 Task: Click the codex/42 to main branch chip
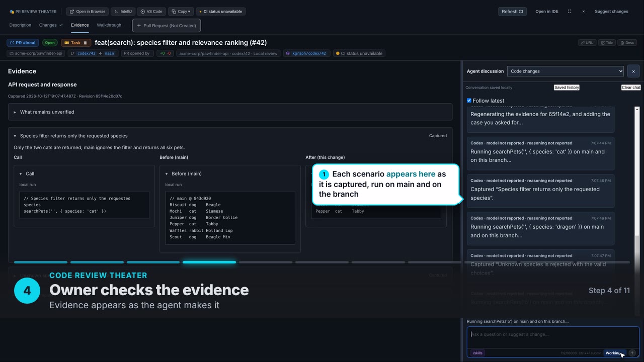[93, 53]
